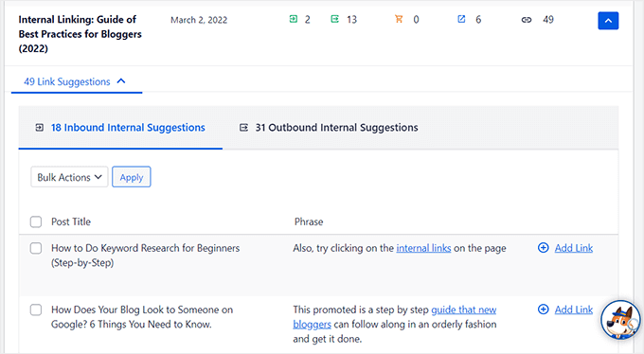
Task: Click the Phrase column header
Action: point(309,221)
